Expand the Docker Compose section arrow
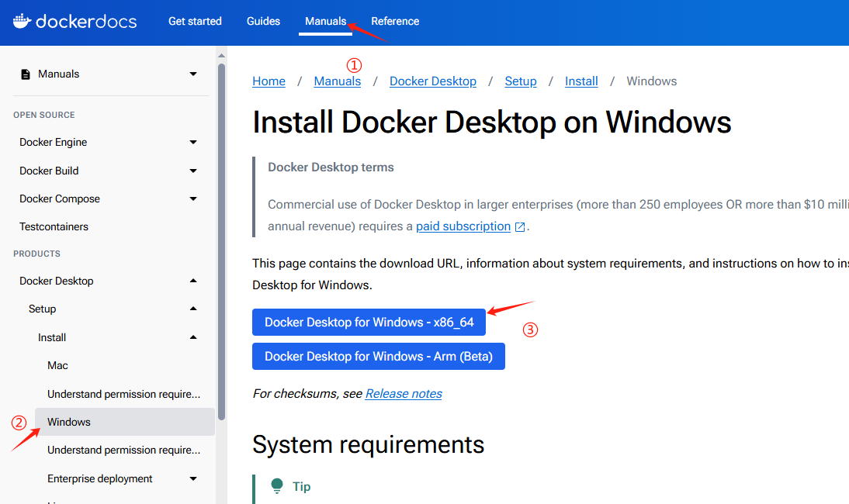This screenshot has width=849, height=504. (193, 199)
